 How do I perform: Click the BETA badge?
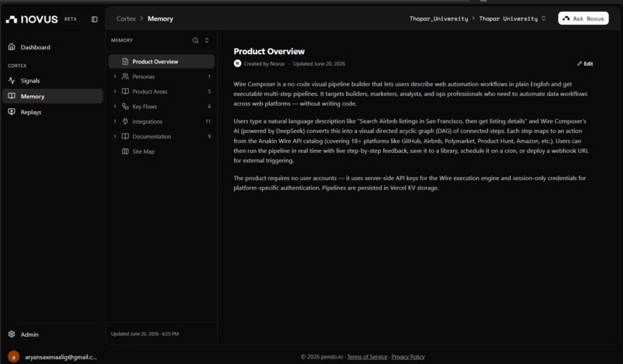point(70,19)
